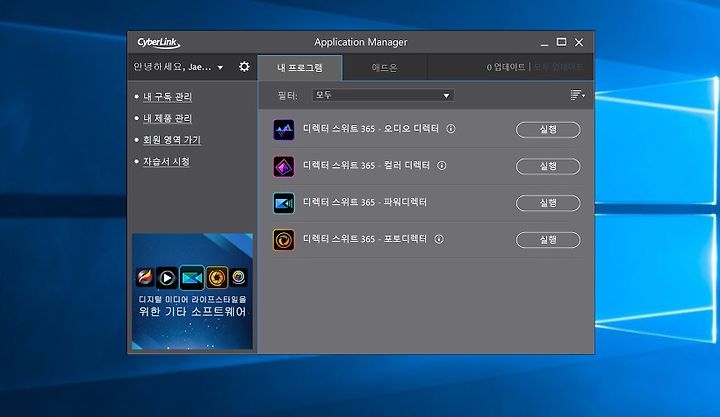Click the 0 업데이트 text
Image resolution: width=720 pixels, height=417 pixels.
[506, 67]
